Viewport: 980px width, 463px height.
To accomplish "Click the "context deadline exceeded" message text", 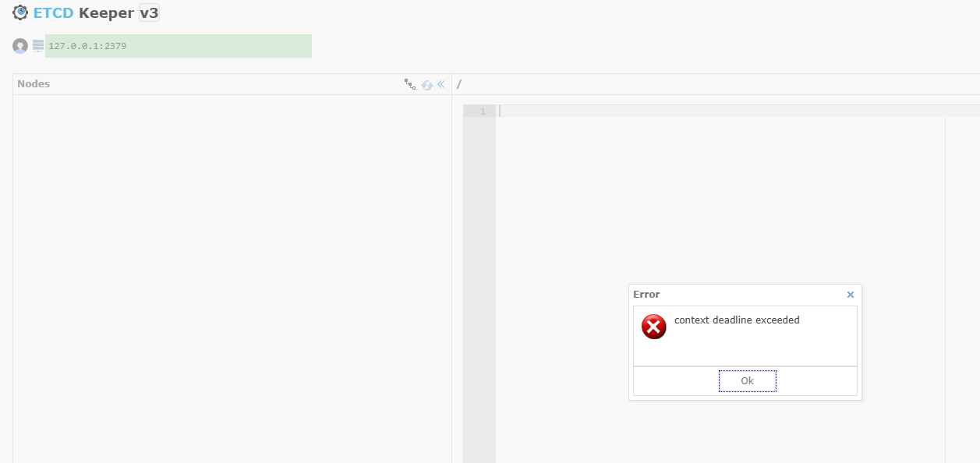I will (x=737, y=320).
